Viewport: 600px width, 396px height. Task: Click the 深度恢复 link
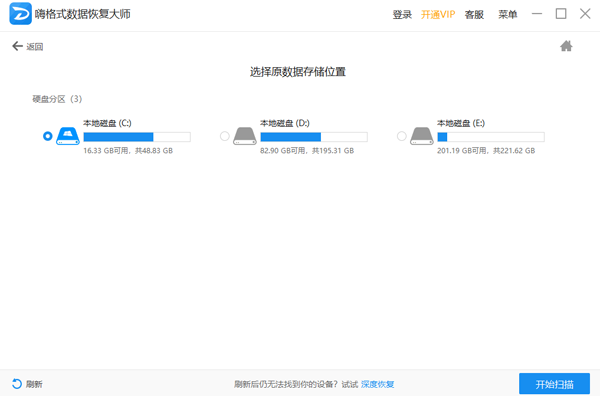377,384
